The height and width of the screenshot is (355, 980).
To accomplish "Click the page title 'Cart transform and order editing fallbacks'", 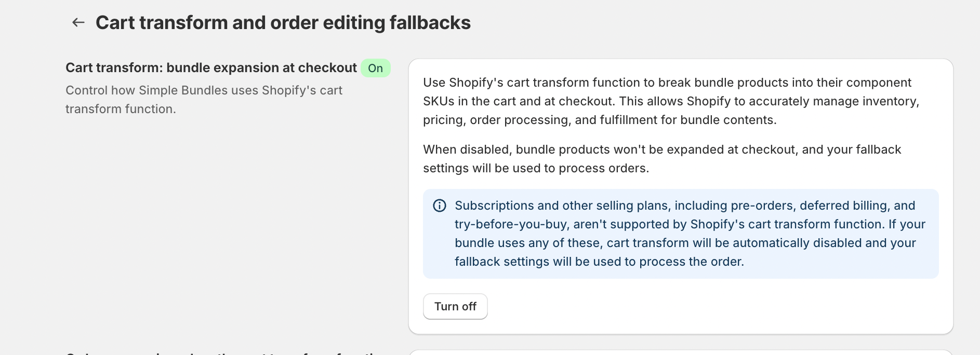I will pyautogui.click(x=283, y=23).
